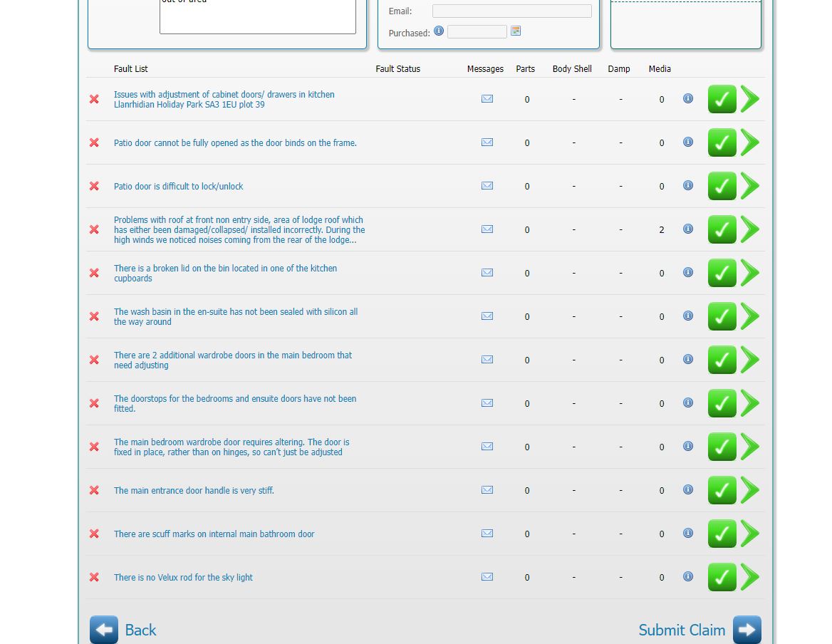Delete the Patio door lock/unlock fault
Image resolution: width=832 pixels, height=644 pixels.
coord(94,186)
